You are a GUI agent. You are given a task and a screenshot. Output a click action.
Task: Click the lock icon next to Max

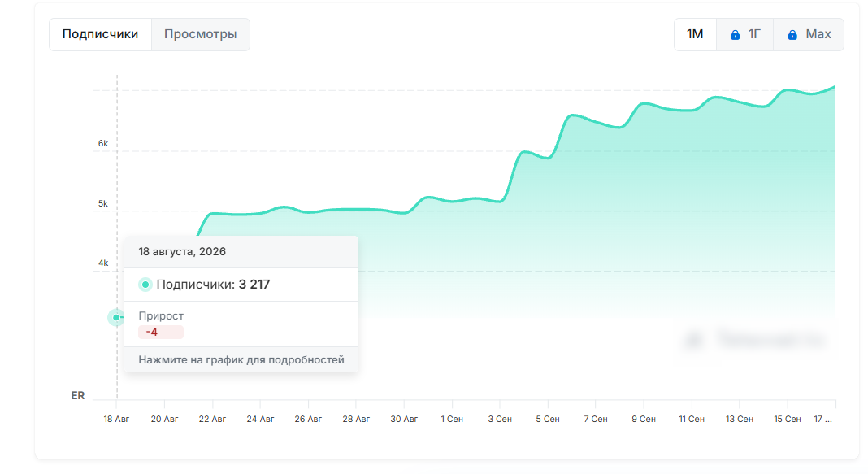point(792,35)
